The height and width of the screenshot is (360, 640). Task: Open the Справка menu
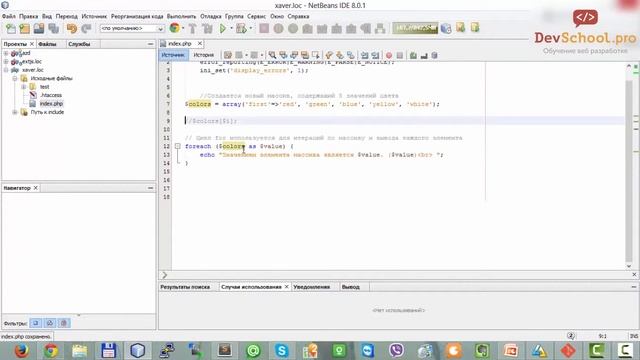point(298,16)
